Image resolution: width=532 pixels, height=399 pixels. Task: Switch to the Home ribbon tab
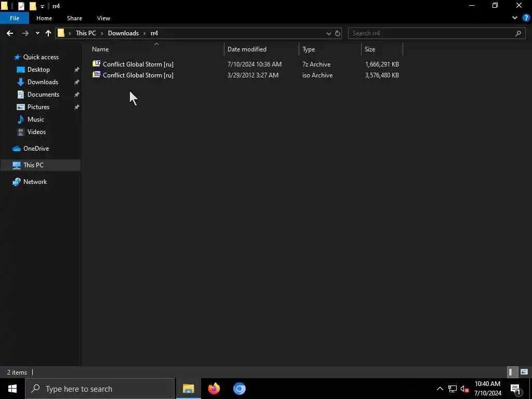(x=44, y=18)
